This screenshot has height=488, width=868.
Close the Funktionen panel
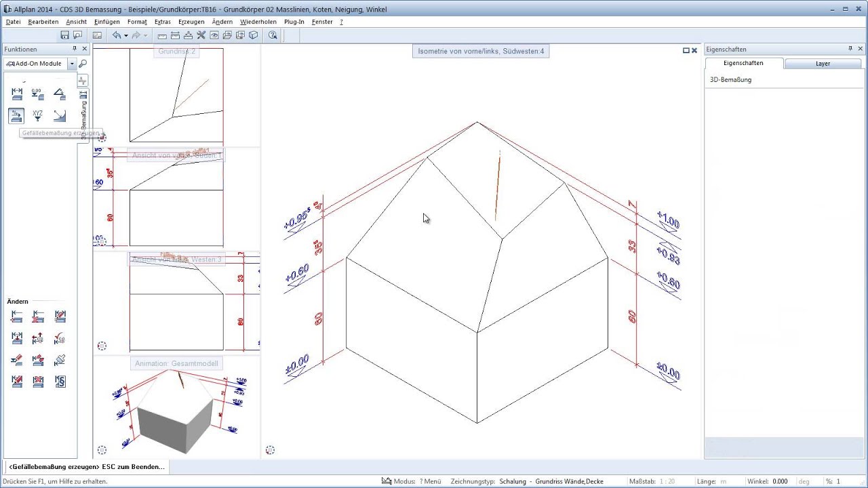(85, 49)
